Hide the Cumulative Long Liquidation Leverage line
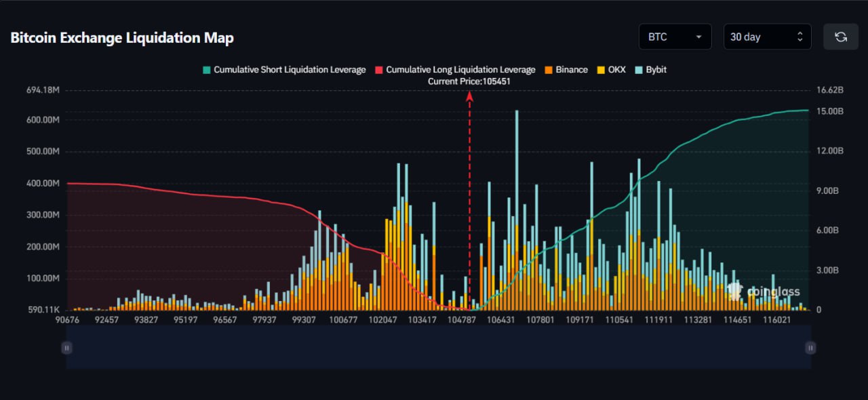Image resolution: width=868 pixels, height=400 pixels. [x=460, y=70]
